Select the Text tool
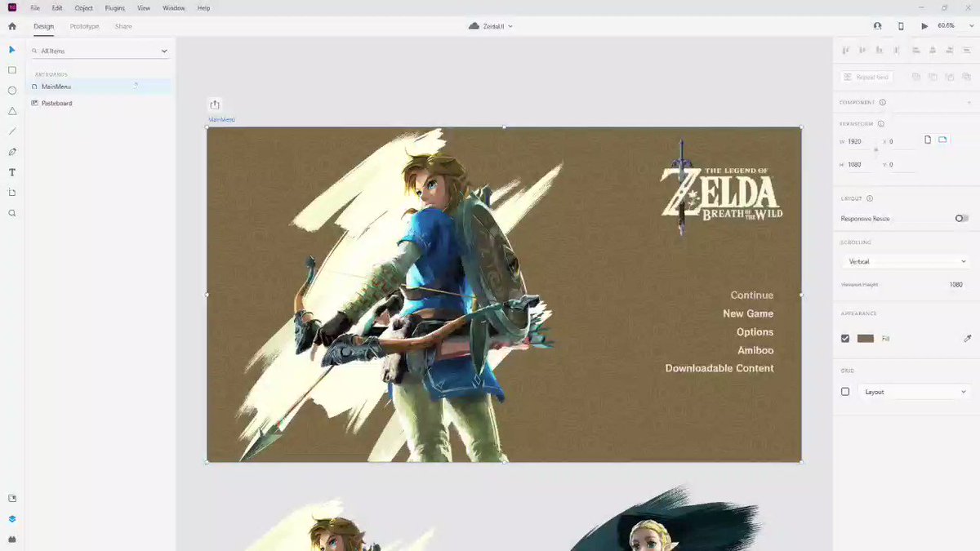This screenshot has height=551, width=980. [12, 172]
